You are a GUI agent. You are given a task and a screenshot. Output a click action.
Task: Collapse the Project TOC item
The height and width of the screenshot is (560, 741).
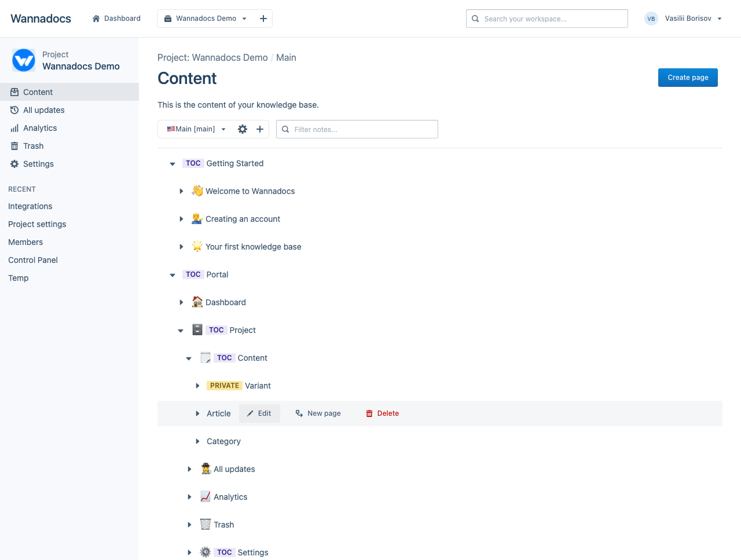(x=180, y=331)
